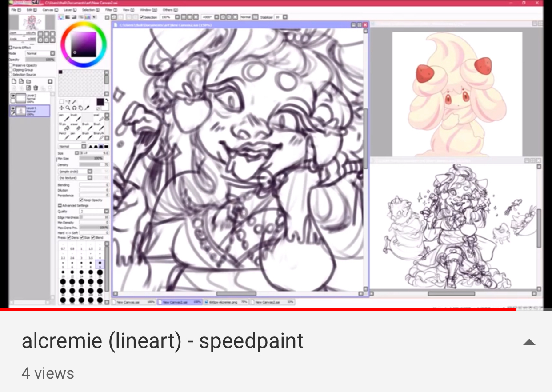Toggle pressure Dens checkbox

click(x=69, y=237)
